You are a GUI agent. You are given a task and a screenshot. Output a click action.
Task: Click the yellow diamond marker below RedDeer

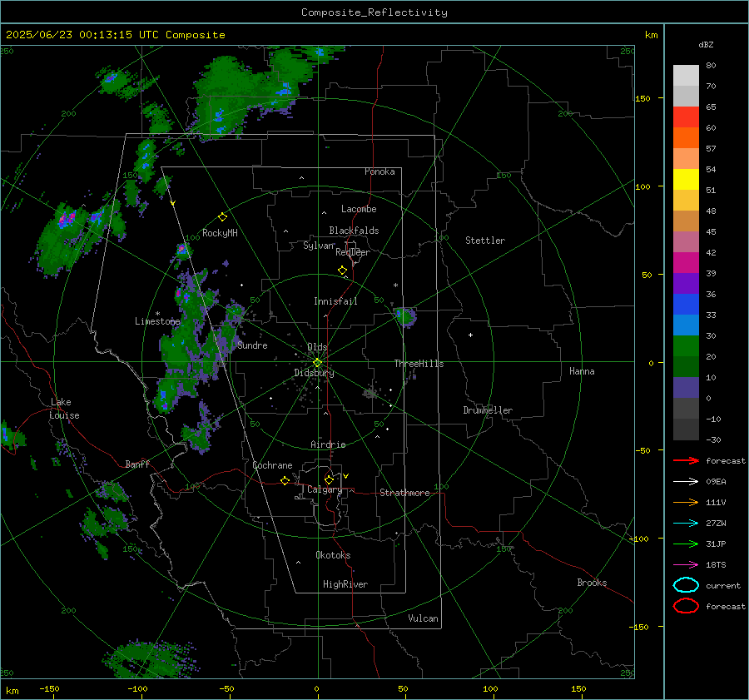343,270
